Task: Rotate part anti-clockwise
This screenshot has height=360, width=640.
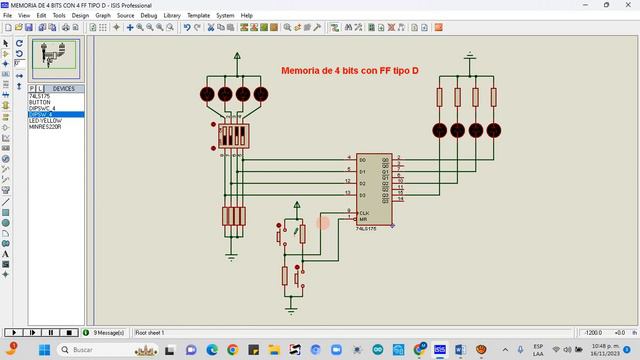Action: coord(19,53)
